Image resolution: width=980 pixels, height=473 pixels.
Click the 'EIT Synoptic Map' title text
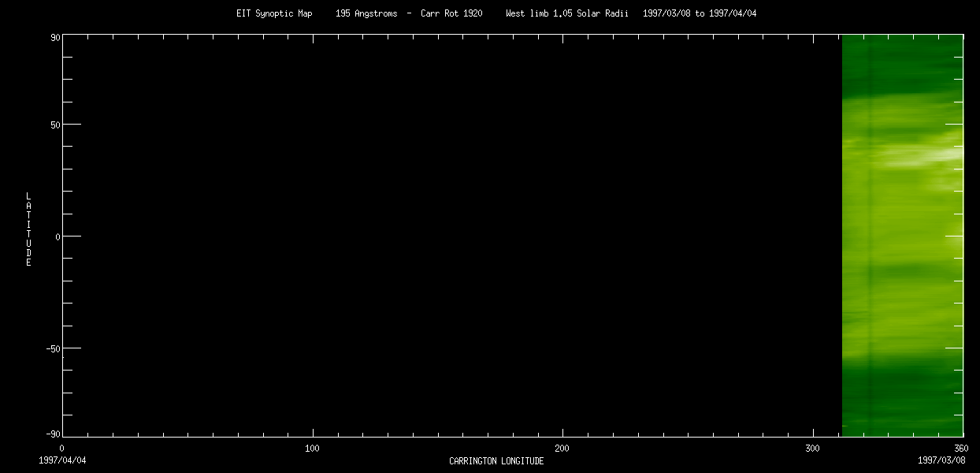click(x=273, y=13)
